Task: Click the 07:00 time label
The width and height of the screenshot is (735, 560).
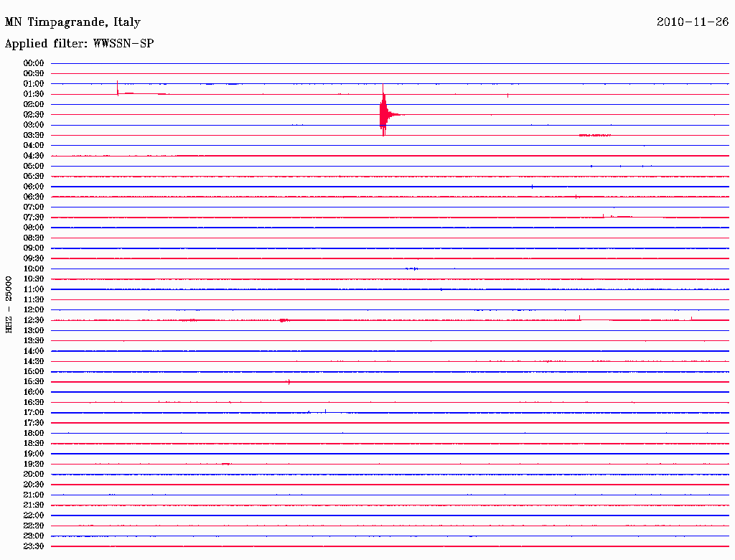Action: click(33, 207)
